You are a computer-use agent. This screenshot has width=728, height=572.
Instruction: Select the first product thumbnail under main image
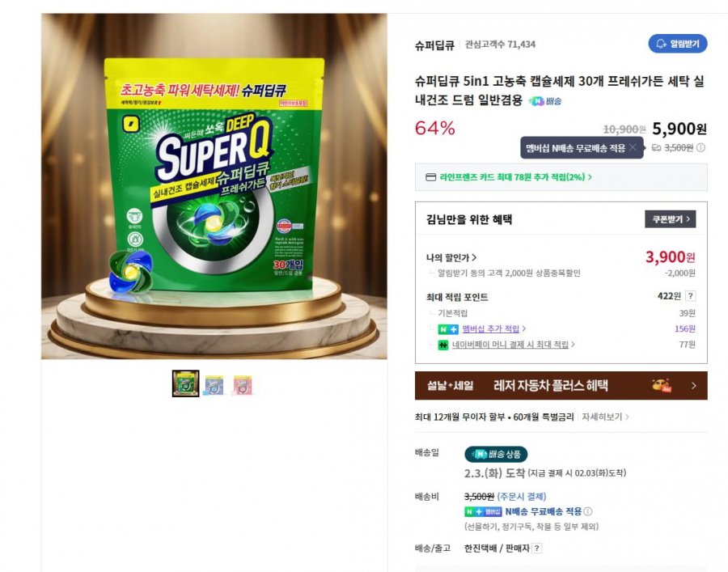(x=184, y=382)
